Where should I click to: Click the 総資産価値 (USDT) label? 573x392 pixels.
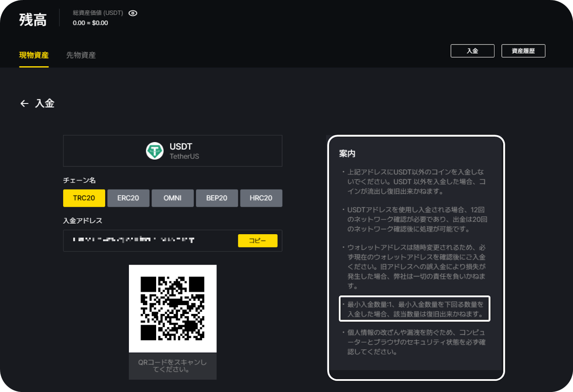point(98,13)
